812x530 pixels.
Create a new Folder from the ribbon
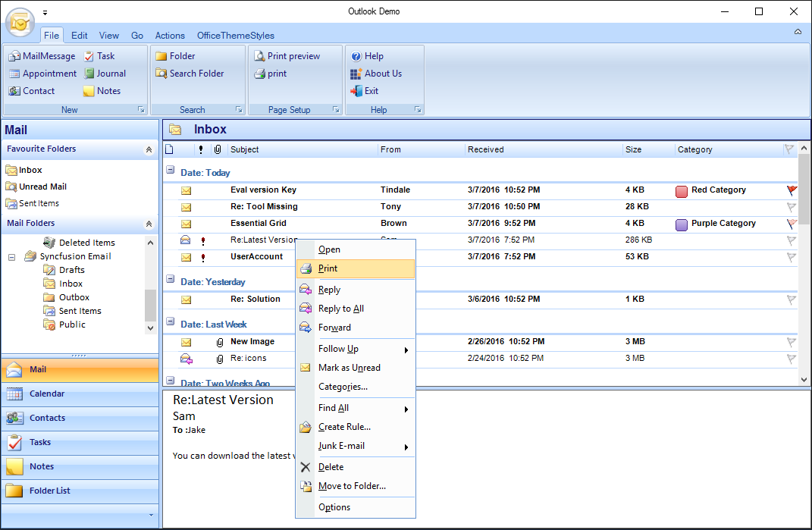tap(176, 56)
